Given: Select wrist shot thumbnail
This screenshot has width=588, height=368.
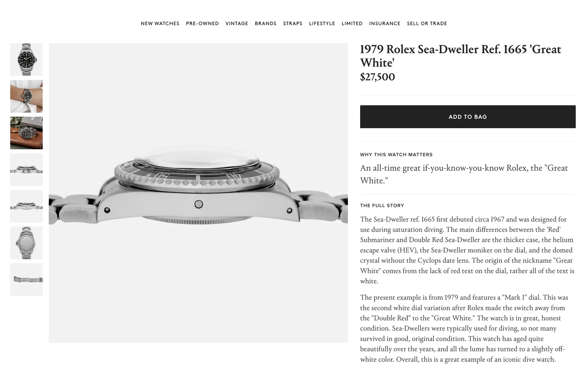Looking at the screenshot, I should click(x=26, y=96).
